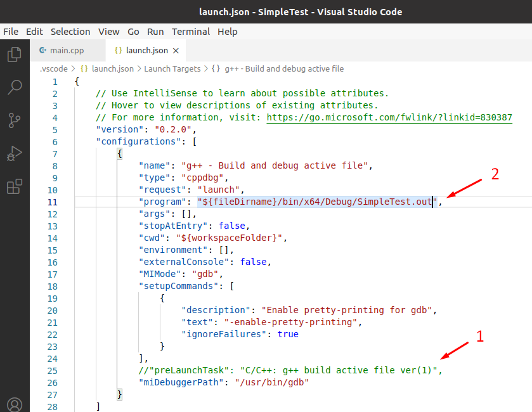The width and height of the screenshot is (532, 412).
Task: Click the C++ file icon on main.cpp tab
Action: [x=42, y=50]
